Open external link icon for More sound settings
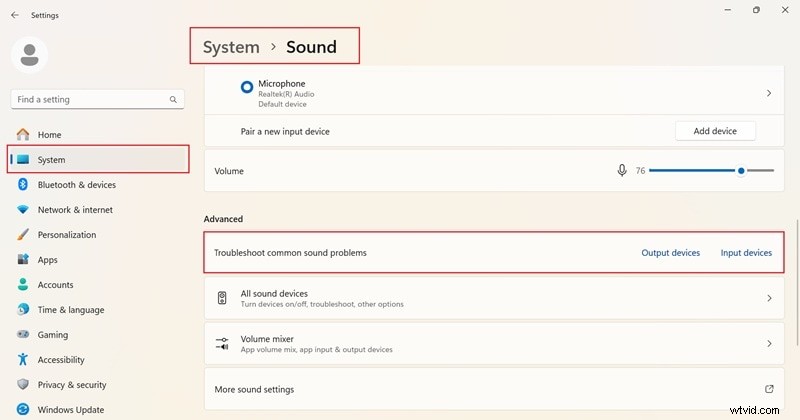This screenshot has height=420, width=800. pos(769,389)
